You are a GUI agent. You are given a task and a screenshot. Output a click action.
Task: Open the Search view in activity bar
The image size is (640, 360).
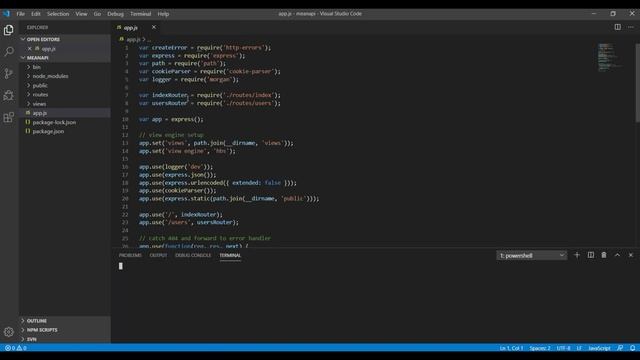point(9,52)
